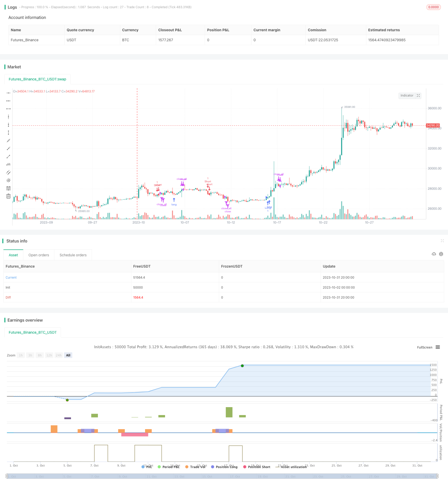This screenshot has height=486, width=448.
Task: Select the Fibonacci retracement lines tool
Action: (8, 188)
